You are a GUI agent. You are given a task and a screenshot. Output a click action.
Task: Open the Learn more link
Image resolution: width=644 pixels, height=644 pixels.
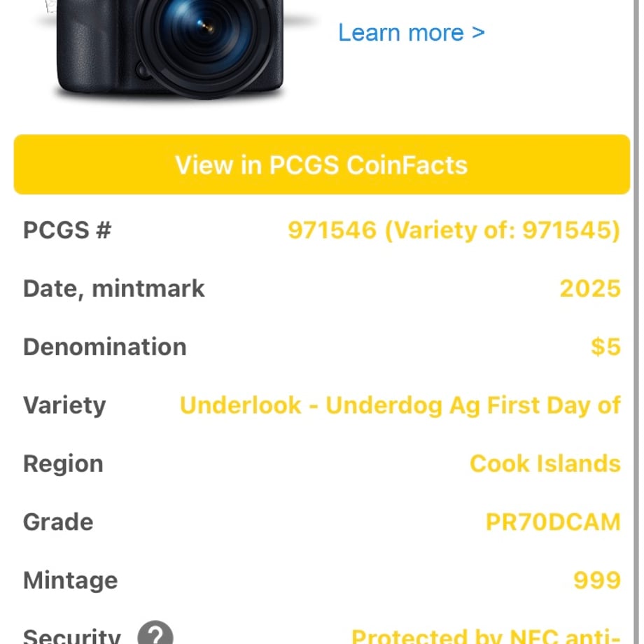pyautogui.click(x=411, y=33)
